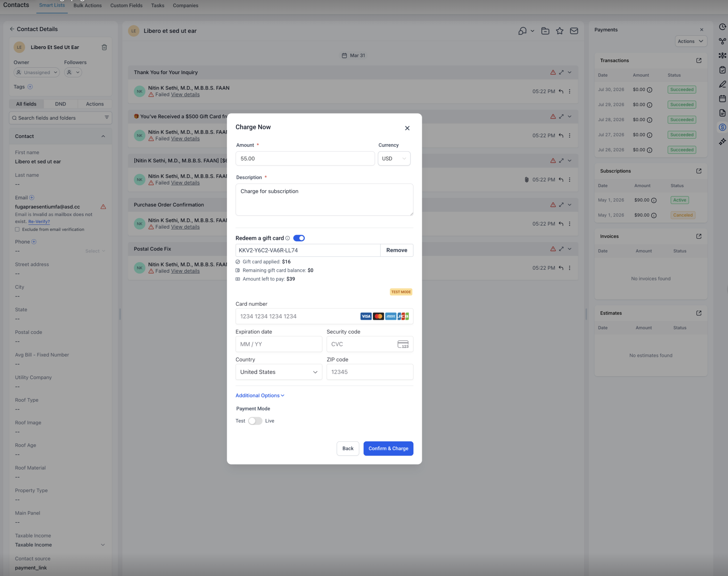Add a phone number with plus icon

34,242
